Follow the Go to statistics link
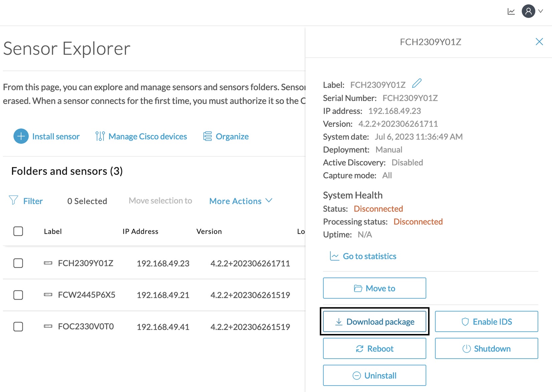 (x=369, y=256)
